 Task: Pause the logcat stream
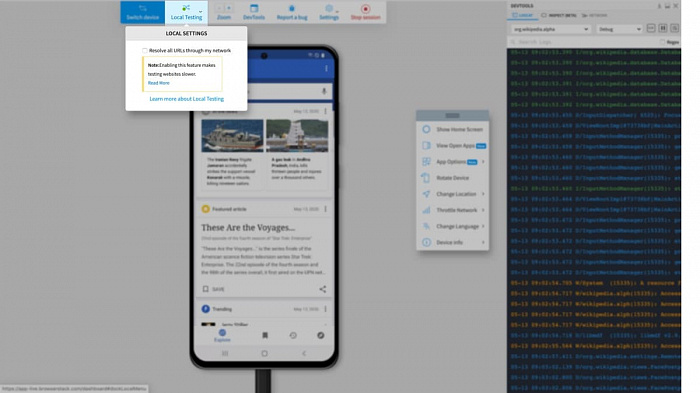[663, 28]
